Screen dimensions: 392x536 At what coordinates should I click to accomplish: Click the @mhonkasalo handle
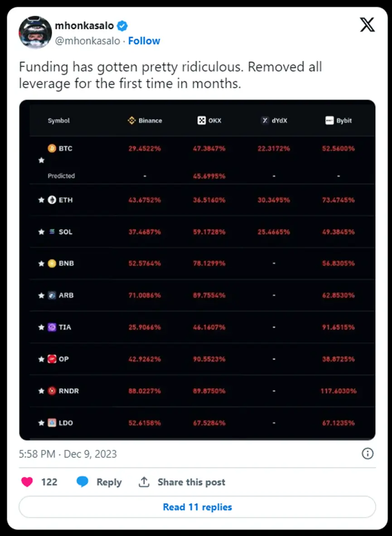tap(88, 41)
